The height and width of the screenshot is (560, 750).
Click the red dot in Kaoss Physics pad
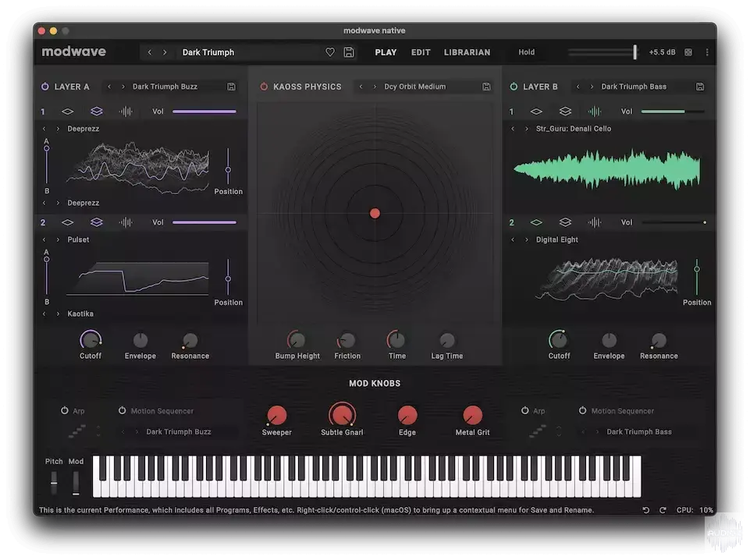coord(375,213)
